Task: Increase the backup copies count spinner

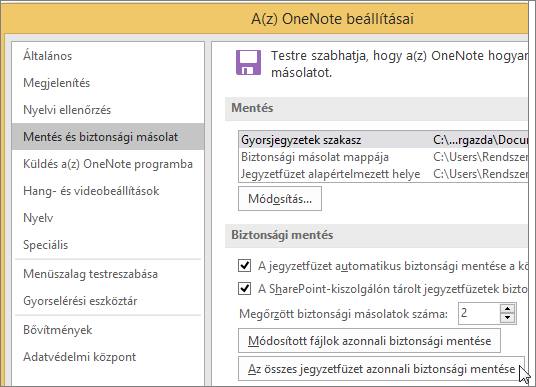Action: point(508,309)
